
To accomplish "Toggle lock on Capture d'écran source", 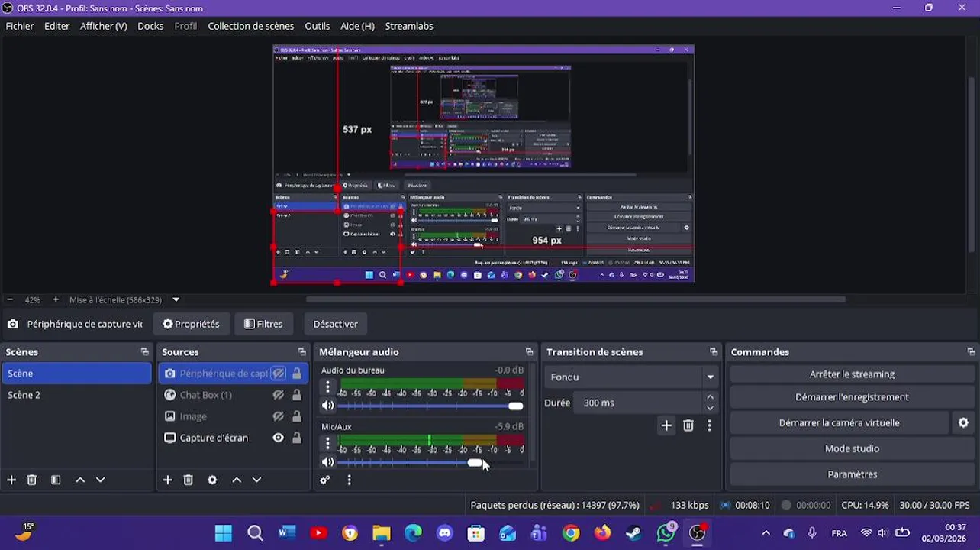I will click(x=297, y=438).
